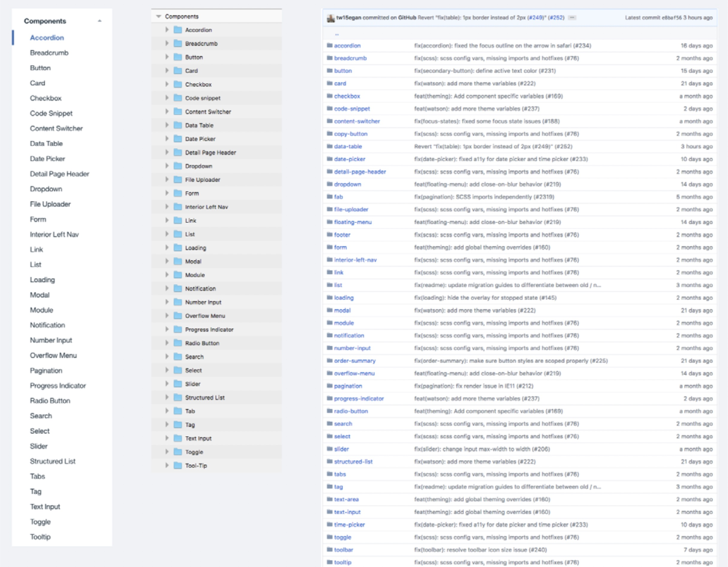Click slider commit message about max-width
Viewport: 728px width, 567px height.
(x=482, y=449)
